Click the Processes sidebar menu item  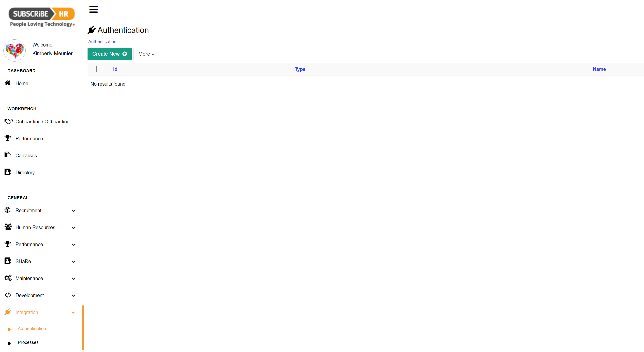pos(28,342)
